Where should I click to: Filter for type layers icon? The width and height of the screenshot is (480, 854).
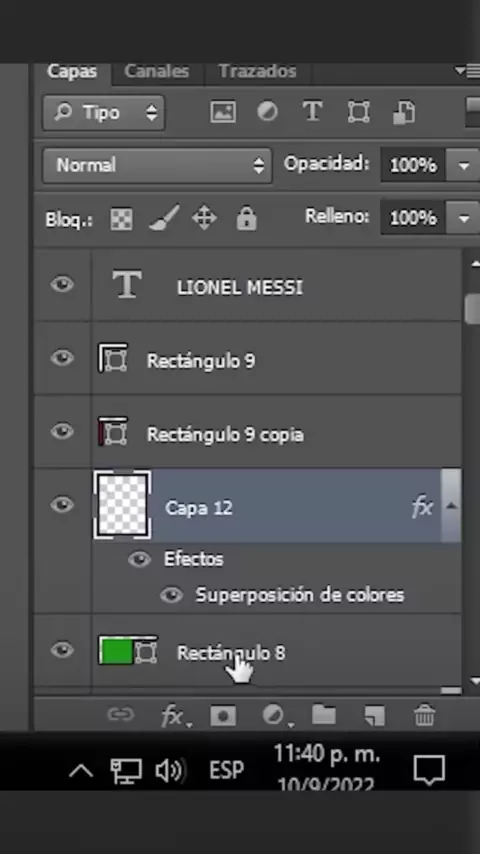pyautogui.click(x=312, y=112)
